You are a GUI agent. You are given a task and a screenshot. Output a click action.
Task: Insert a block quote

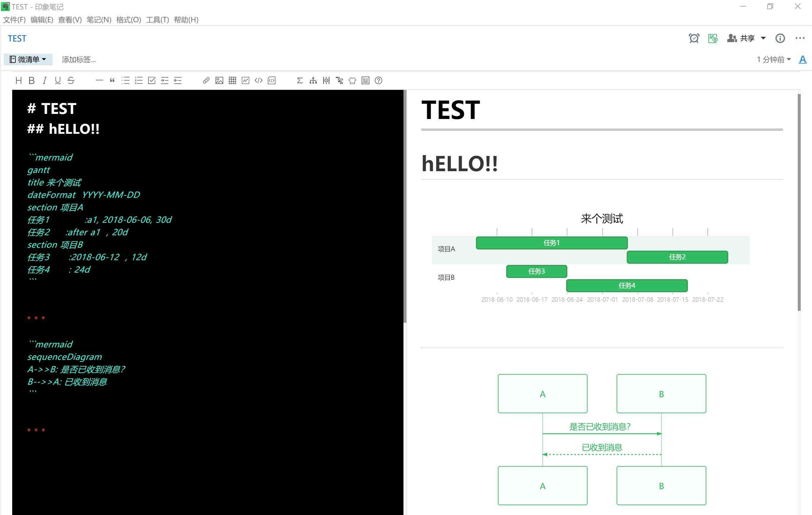point(112,81)
